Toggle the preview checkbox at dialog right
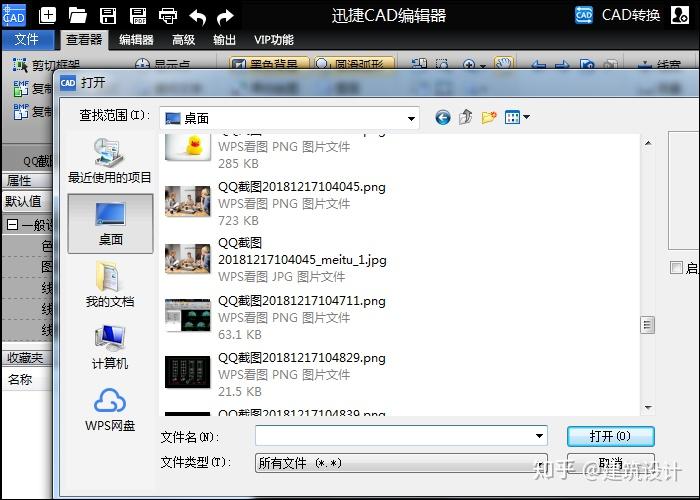The width and height of the screenshot is (700, 500). coord(676,267)
